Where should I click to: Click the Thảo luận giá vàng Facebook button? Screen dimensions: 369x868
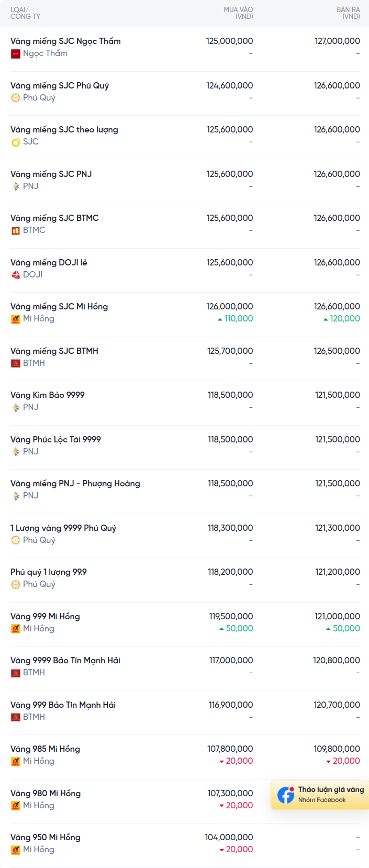(320, 795)
